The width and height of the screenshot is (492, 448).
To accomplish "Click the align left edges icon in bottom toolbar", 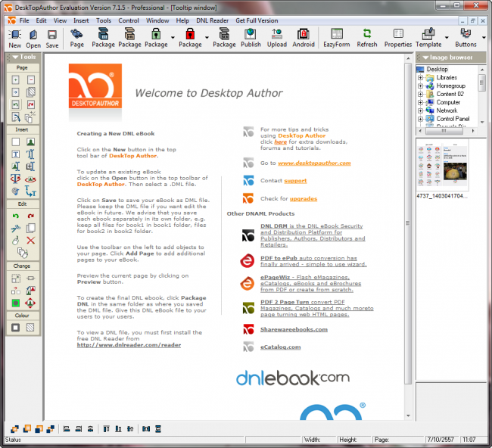I will click(67, 428).
